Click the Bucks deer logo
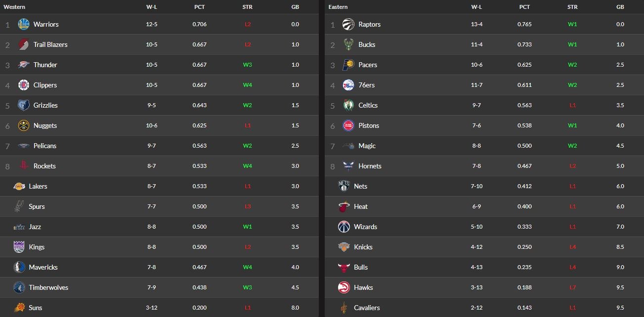644x317 pixels. pos(348,44)
